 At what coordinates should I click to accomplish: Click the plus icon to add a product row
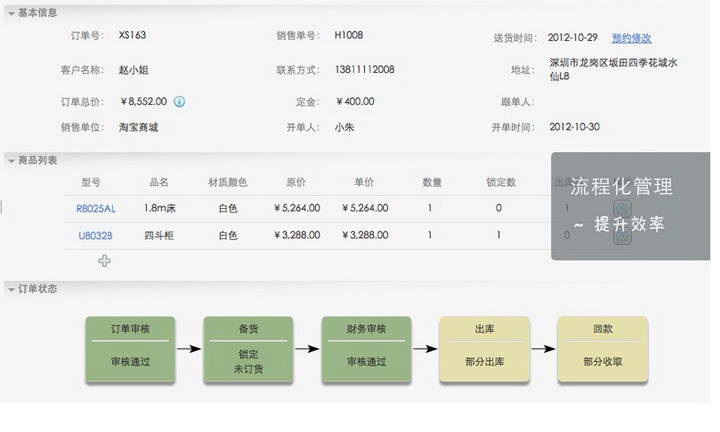tap(104, 261)
